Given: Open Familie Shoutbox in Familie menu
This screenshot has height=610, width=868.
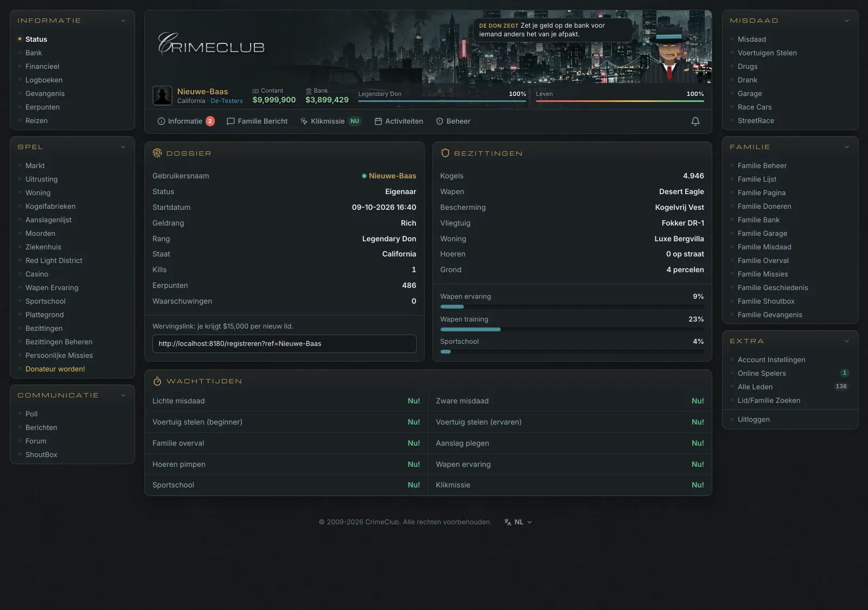Looking at the screenshot, I should 766,301.
